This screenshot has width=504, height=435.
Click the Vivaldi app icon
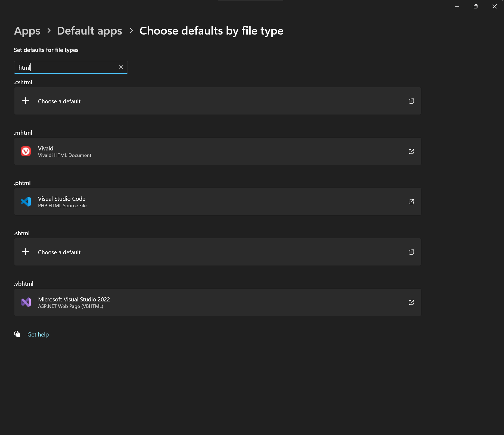click(x=26, y=151)
